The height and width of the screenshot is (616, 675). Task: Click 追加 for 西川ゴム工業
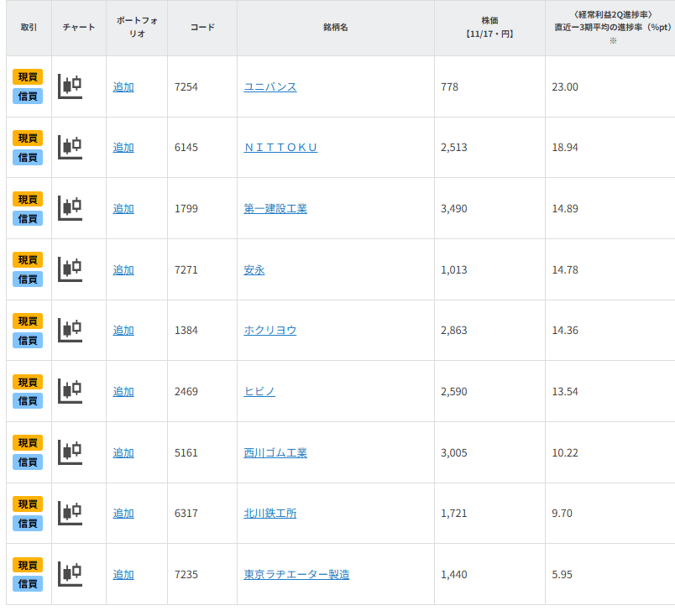pyautogui.click(x=123, y=452)
